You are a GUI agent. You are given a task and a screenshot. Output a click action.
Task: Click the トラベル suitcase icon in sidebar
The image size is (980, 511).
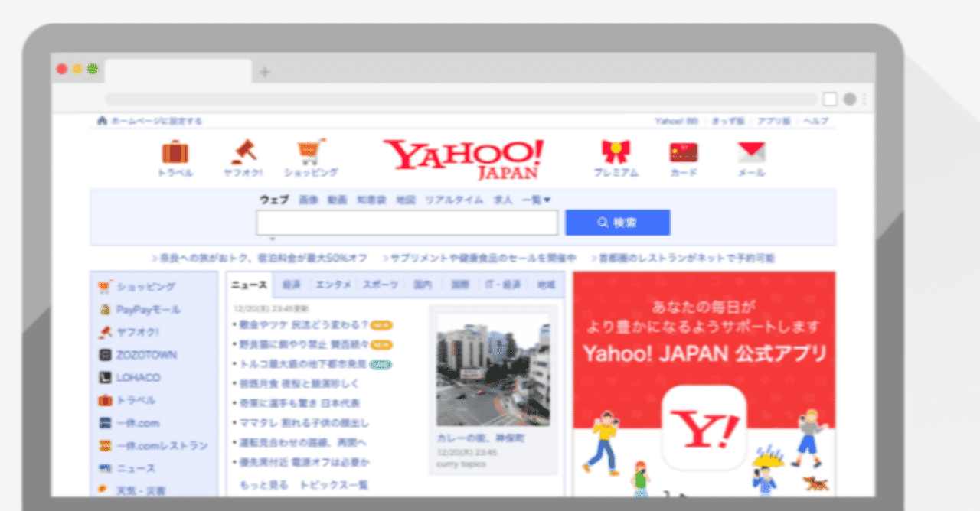(x=106, y=400)
